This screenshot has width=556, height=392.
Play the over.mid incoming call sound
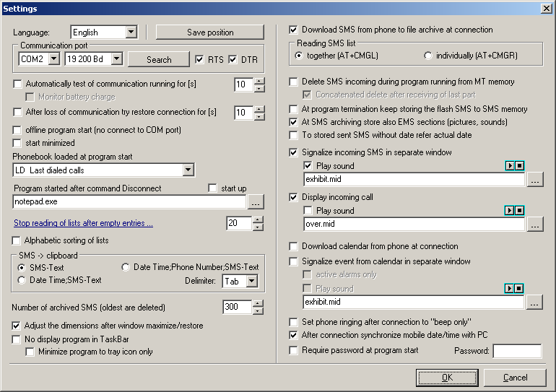pos(509,210)
